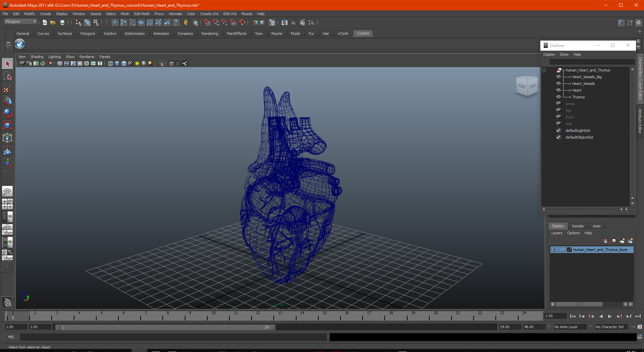Image resolution: width=644 pixels, height=352 pixels.
Task: Create a new empty layer
Action: pyautogui.click(x=622, y=241)
